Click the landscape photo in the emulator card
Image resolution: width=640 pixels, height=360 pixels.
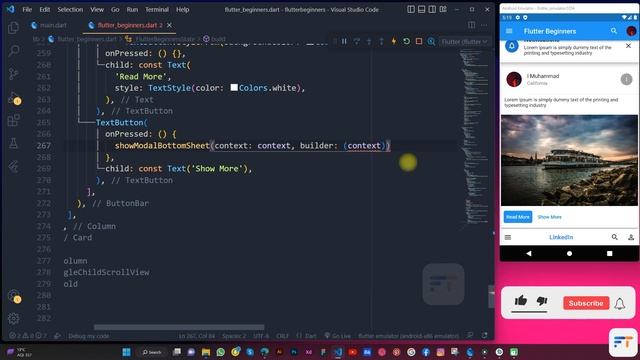pyautogui.click(x=569, y=160)
